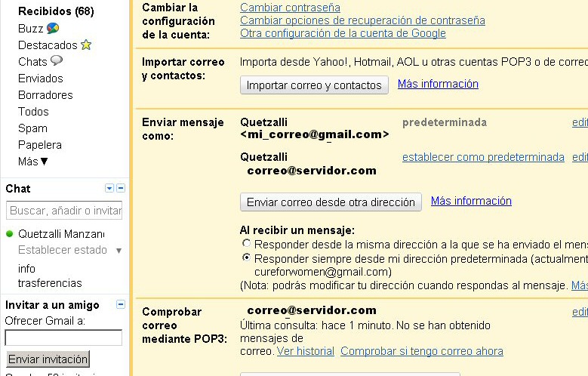
Task: Open the Chat options dropdown arrow
Action: (109, 188)
